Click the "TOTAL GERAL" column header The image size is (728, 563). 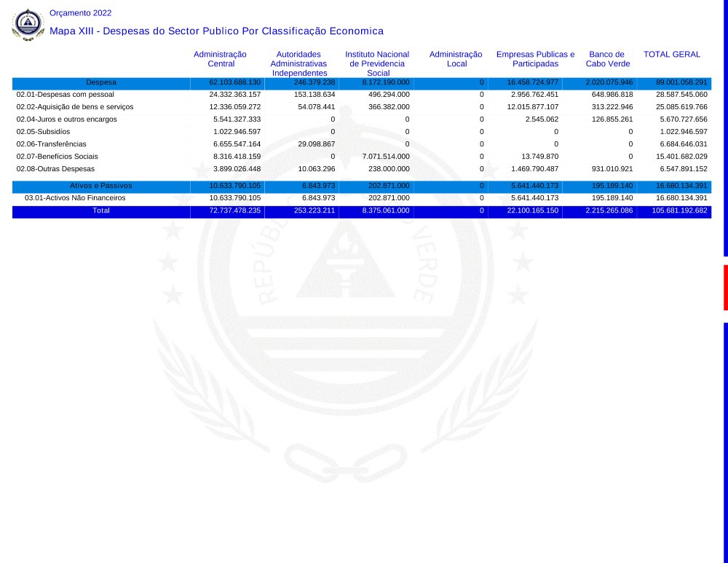[672, 55]
